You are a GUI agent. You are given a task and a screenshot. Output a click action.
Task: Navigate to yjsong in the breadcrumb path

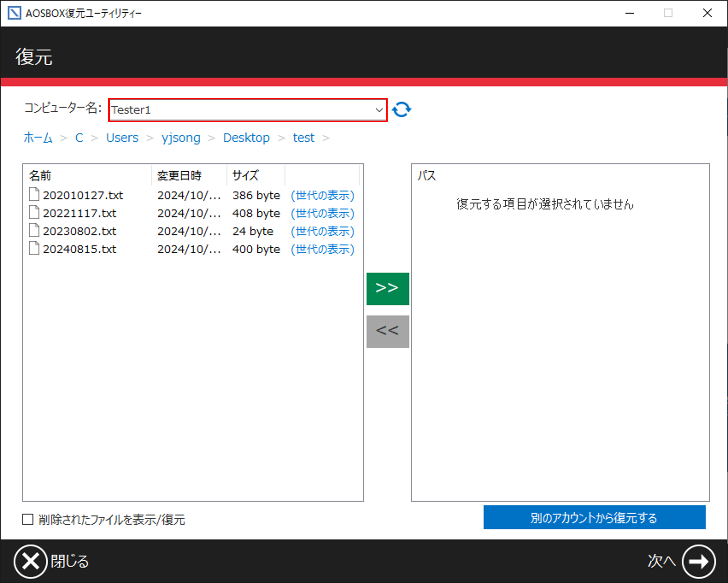click(181, 138)
